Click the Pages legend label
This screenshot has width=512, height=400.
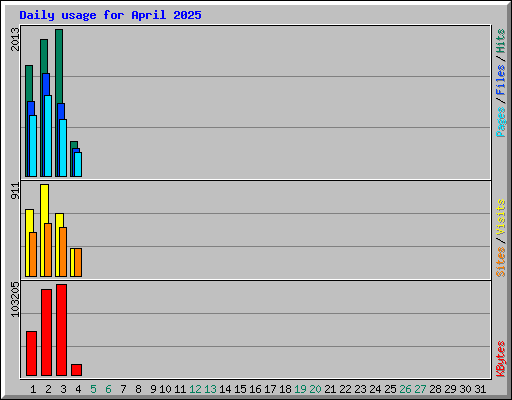[501, 122]
